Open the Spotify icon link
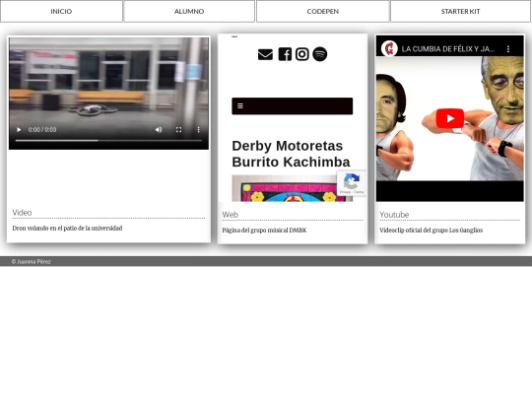The width and height of the screenshot is (532, 399). (319, 54)
